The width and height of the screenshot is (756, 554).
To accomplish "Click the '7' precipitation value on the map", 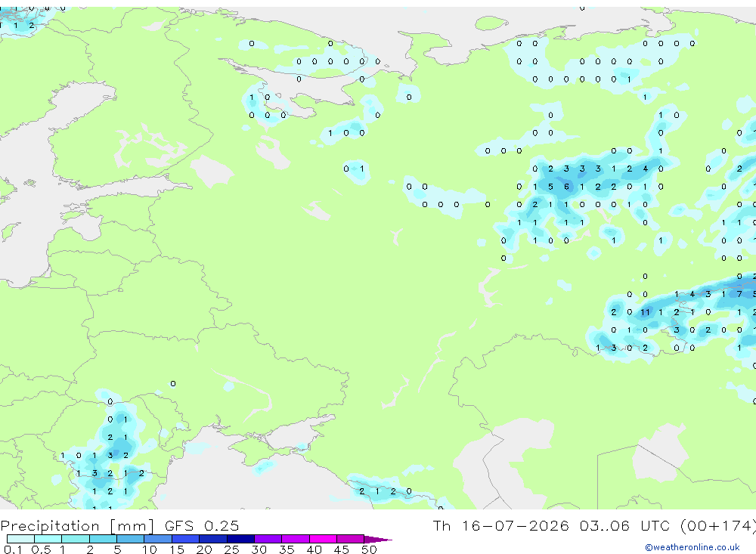I will 739,294.
